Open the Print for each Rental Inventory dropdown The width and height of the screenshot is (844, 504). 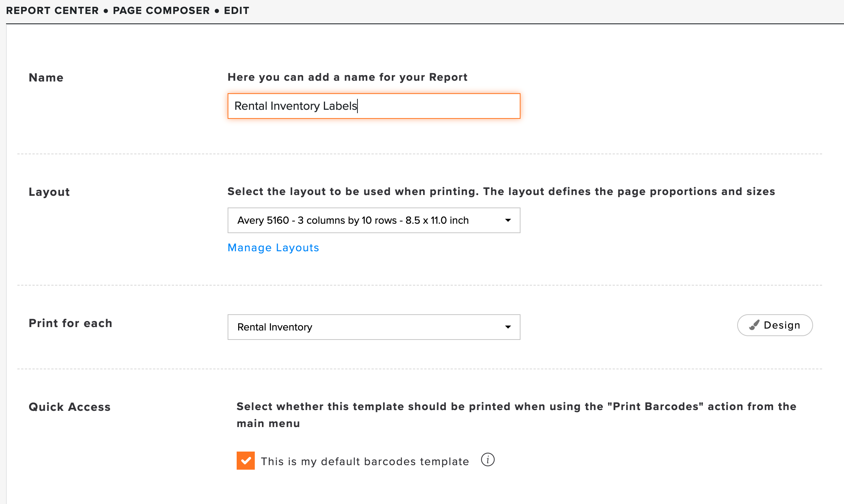374,327
